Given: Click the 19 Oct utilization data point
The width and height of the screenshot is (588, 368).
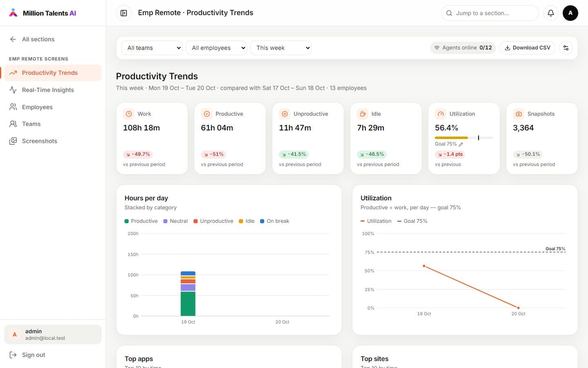Looking at the screenshot, I should coord(424,266).
